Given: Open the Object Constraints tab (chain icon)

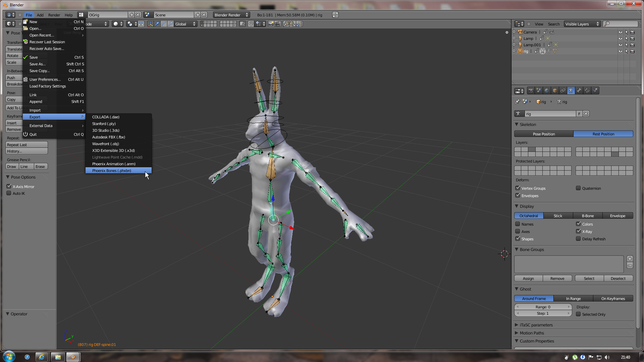Looking at the screenshot, I should coord(563,90).
